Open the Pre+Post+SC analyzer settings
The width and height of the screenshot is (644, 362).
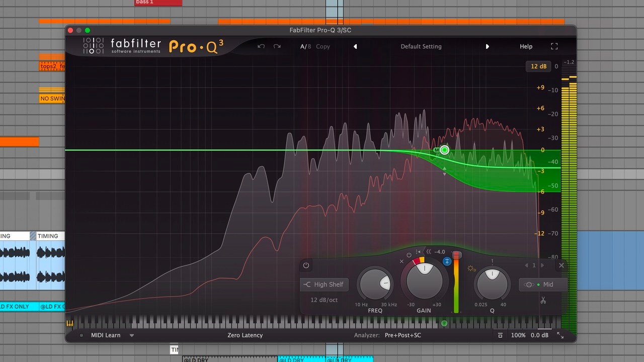point(403,335)
